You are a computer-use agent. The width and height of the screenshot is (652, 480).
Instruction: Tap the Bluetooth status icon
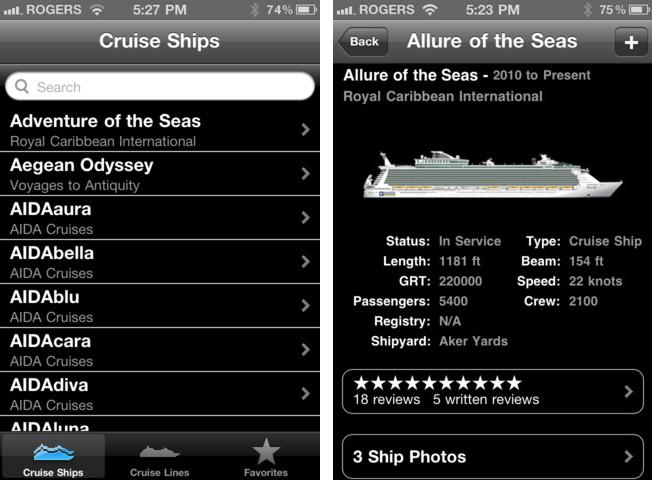[254, 10]
